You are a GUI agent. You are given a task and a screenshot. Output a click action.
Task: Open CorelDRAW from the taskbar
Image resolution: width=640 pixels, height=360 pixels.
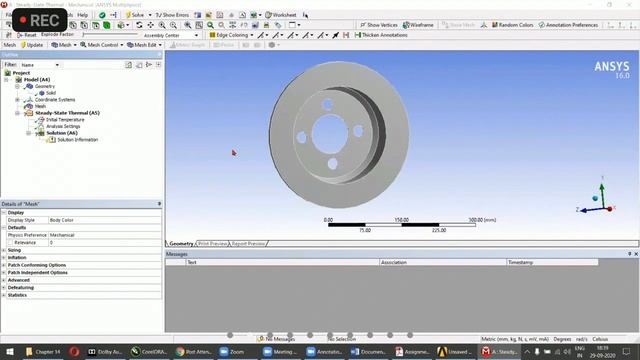pos(149,351)
